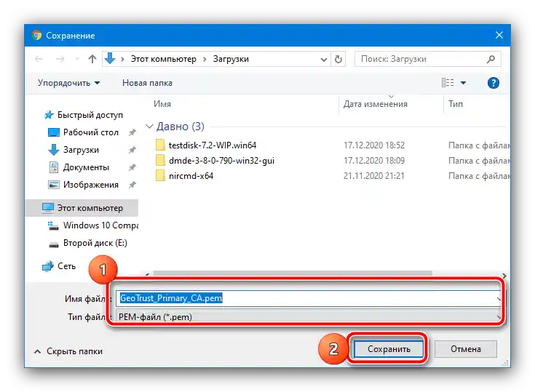This screenshot has height=392, width=535.
Task: Close the Сохранение dialog
Action: click(x=499, y=35)
